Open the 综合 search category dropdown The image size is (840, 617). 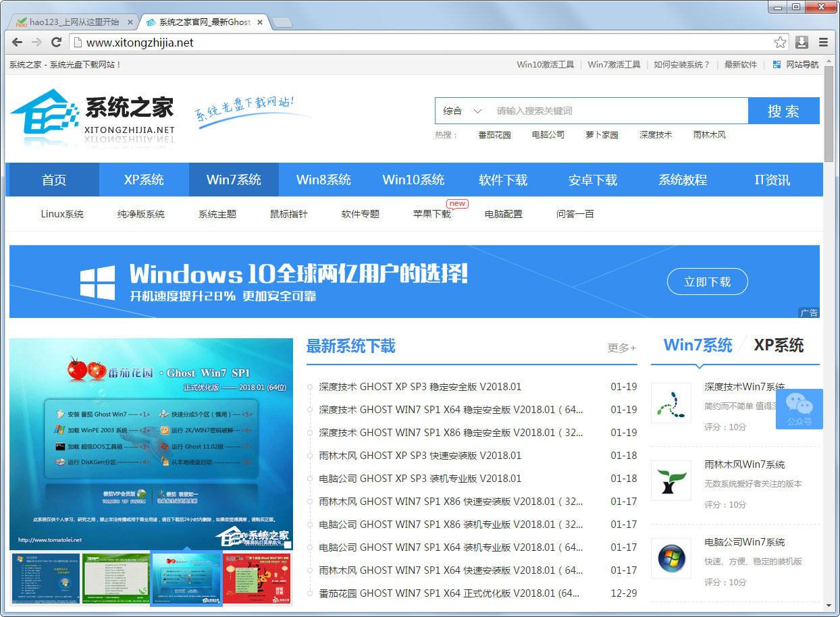[x=463, y=111]
